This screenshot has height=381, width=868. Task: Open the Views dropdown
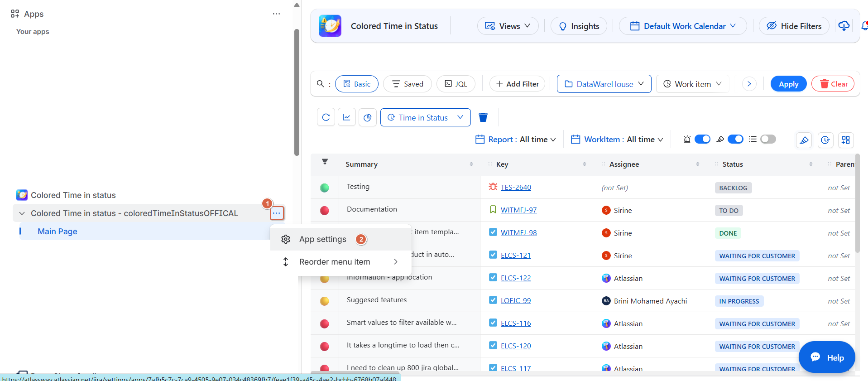[508, 26]
